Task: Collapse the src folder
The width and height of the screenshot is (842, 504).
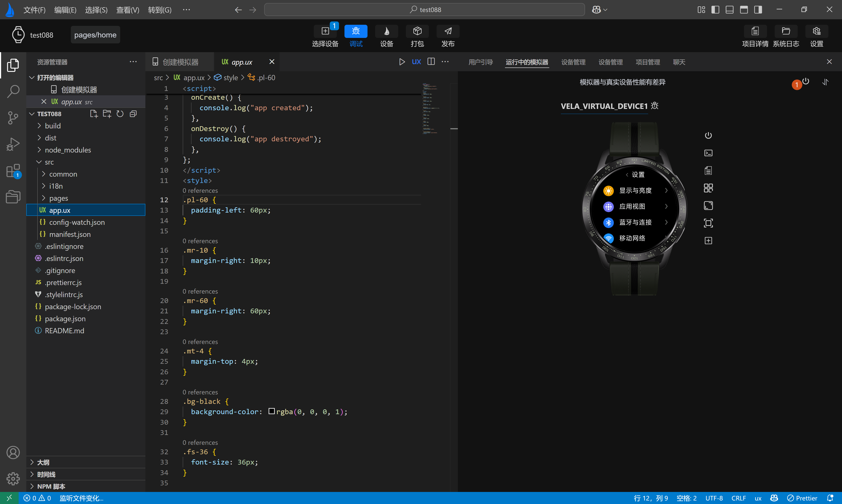Action: (49, 162)
